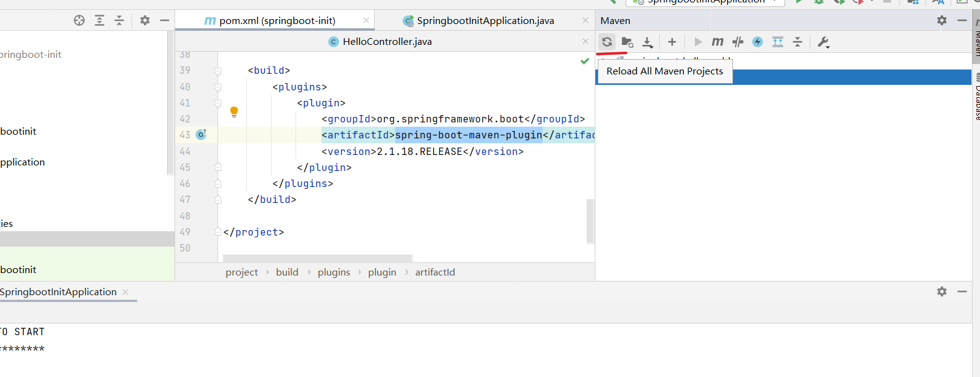980x377 pixels.
Task: Click fold end marker at line 45
Action: 218,167
